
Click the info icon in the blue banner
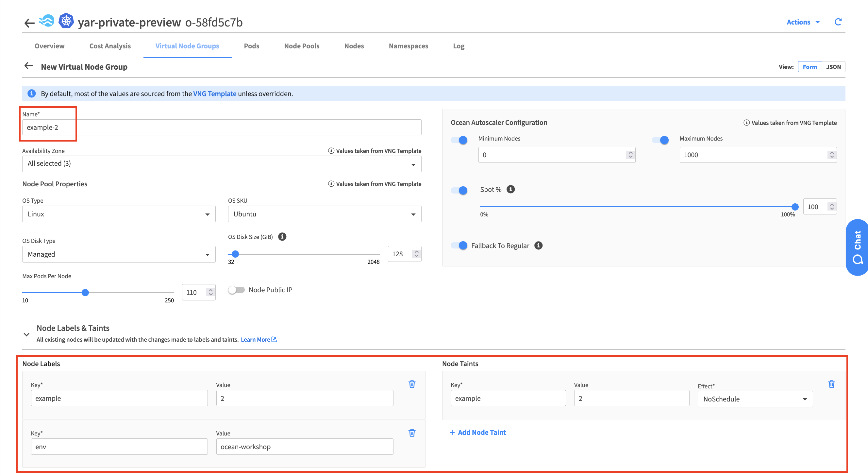click(x=32, y=93)
